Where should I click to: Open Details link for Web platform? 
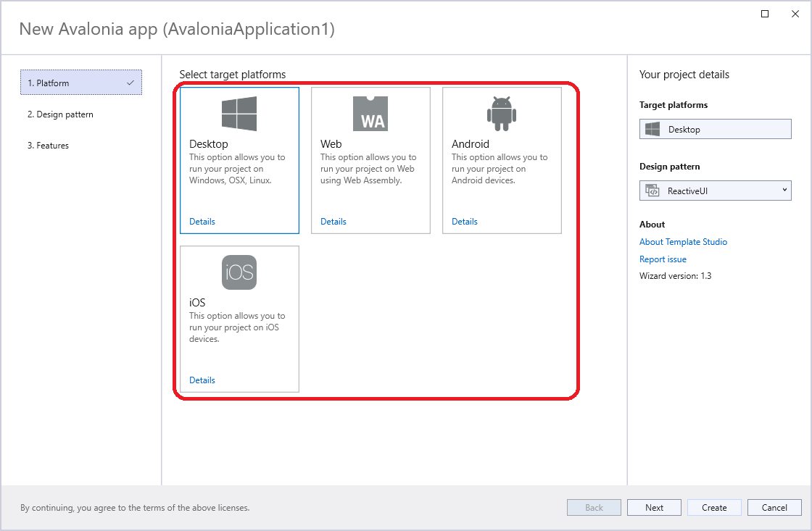click(333, 222)
